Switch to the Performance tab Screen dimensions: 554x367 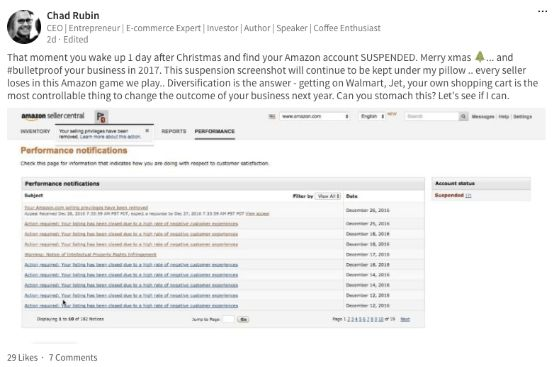point(214,131)
